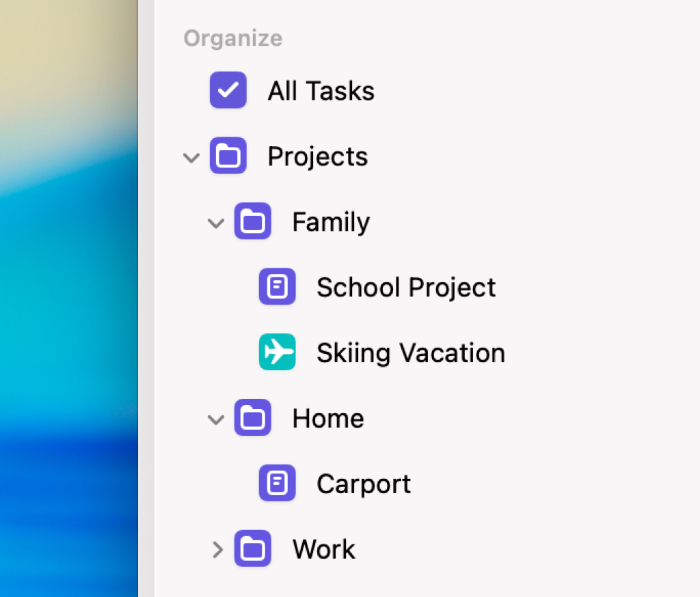This screenshot has width=700, height=597.
Task: Collapse the Home folder chevron
Action: 216,419
